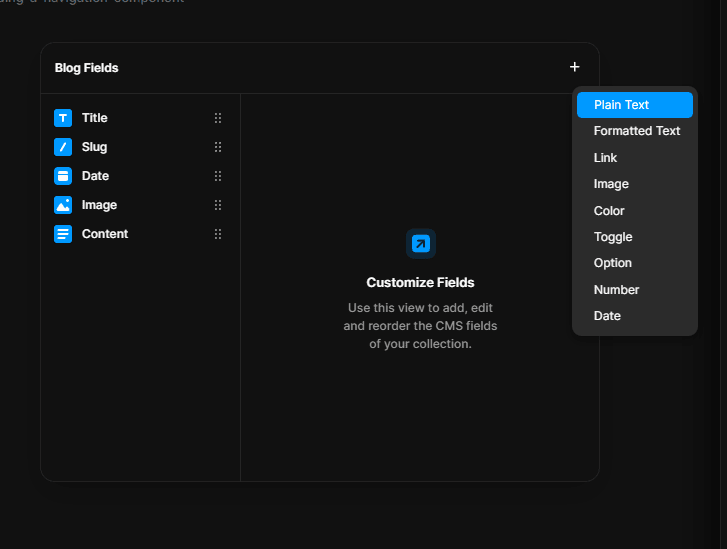The height and width of the screenshot is (549, 727).
Task: Choose Formatted Text field type
Action: 636,131
